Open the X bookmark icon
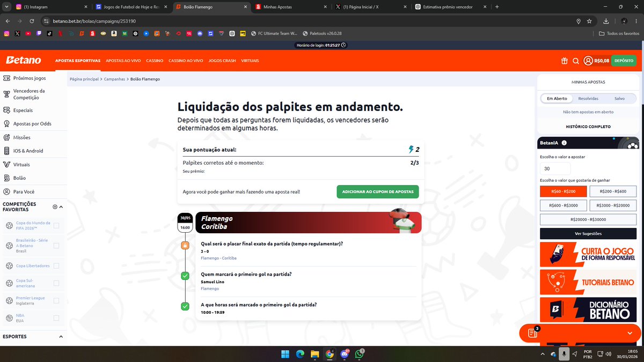The height and width of the screenshot is (362, 644). pos(17,33)
